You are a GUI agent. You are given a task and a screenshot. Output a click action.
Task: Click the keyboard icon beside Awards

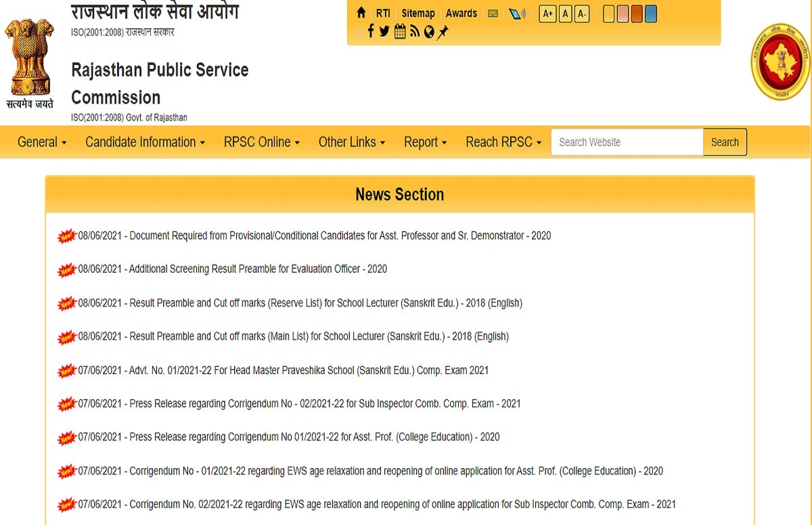[x=493, y=14]
